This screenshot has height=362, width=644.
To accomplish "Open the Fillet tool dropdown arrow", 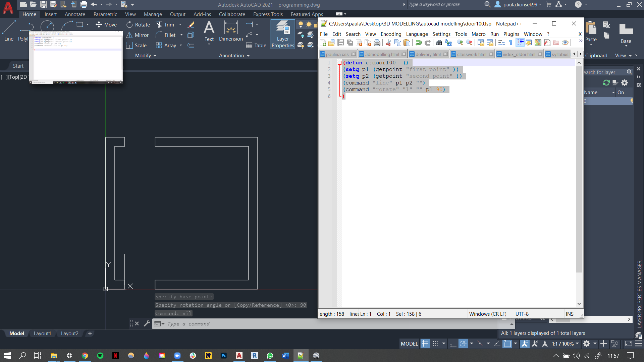I will coord(181,35).
